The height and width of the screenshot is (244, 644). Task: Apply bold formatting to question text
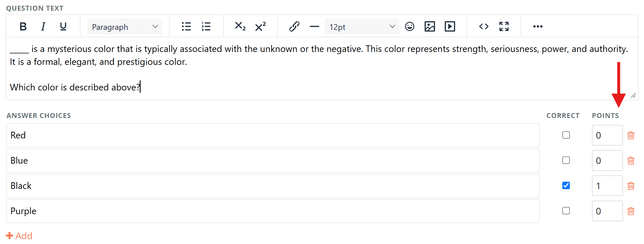click(x=23, y=27)
